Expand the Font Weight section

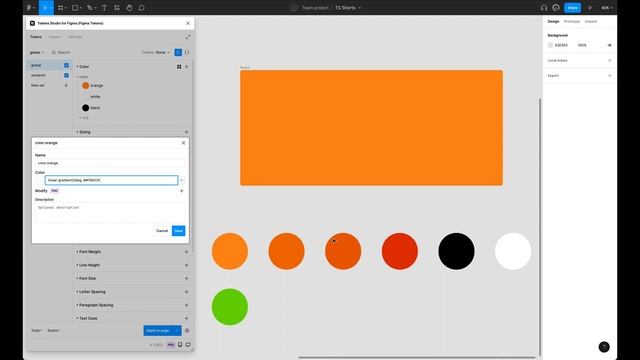pos(89,252)
